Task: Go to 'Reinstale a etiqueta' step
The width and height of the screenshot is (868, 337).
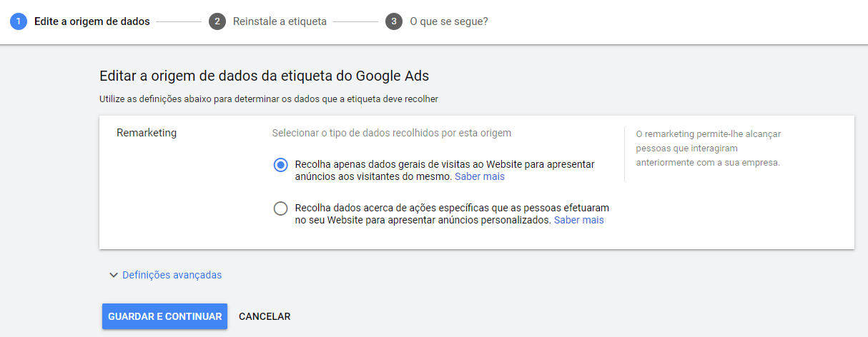Action: [280, 21]
